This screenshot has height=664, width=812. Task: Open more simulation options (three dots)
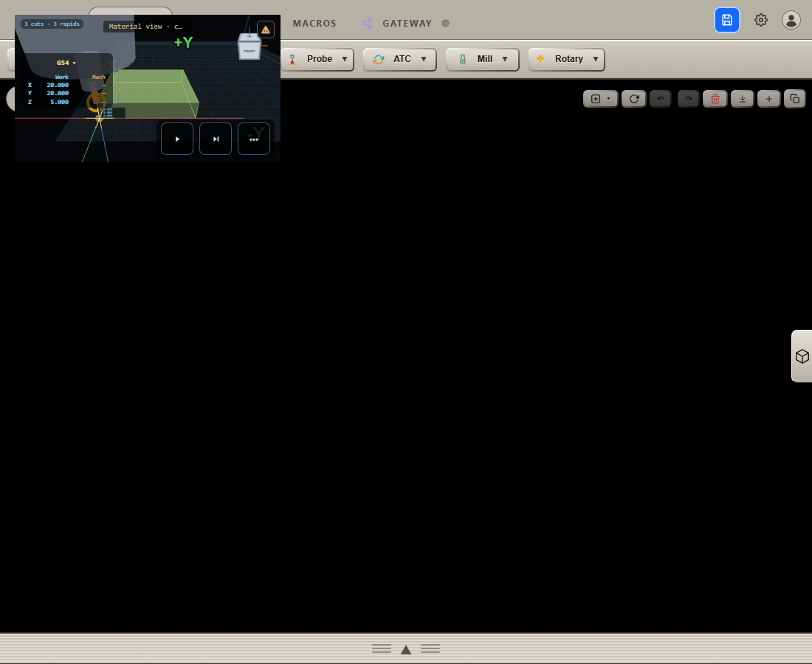[254, 139]
